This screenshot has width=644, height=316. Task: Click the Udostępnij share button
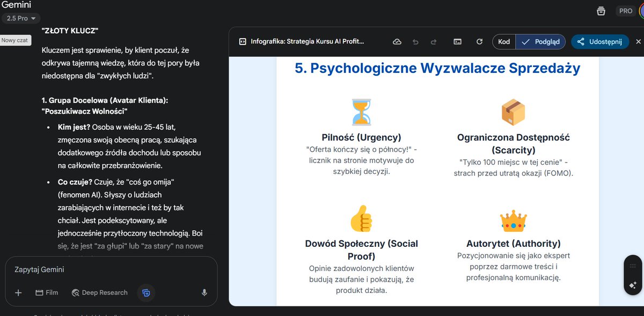[600, 41]
